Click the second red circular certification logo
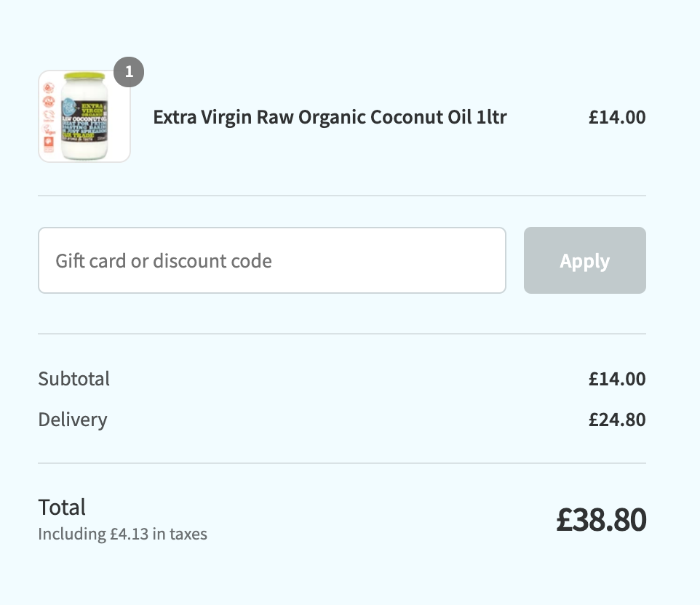The width and height of the screenshot is (700, 605). (49, 102)
